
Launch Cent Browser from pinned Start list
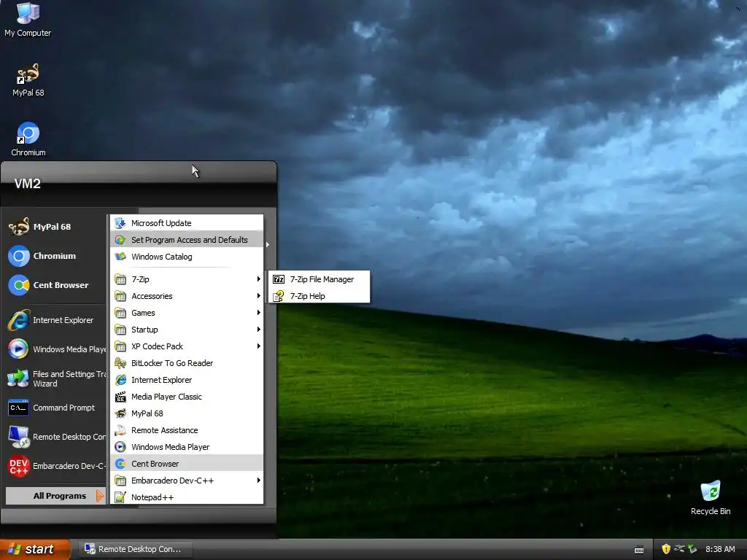(55, 285)
